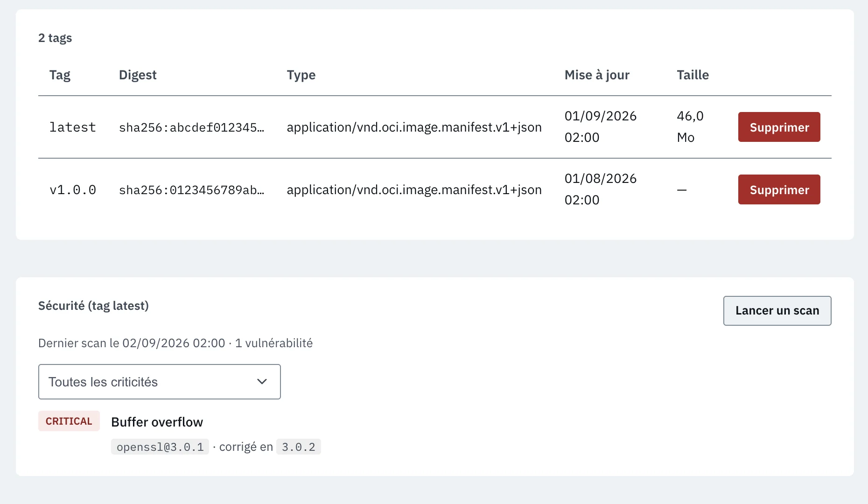Viewport: 868px width, 504px height.
Task: Click the Digest column header
Action: pyautogui.click(x=138, y=75)
